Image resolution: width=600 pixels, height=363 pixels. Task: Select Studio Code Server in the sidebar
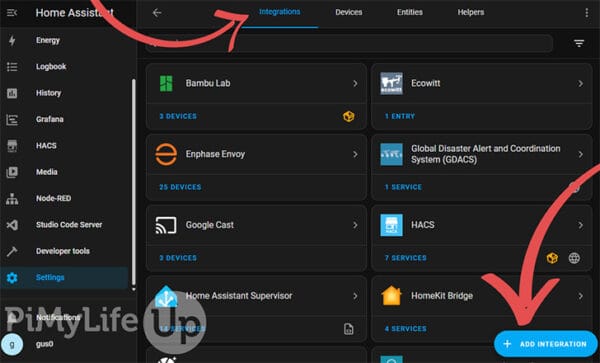tap(64, 225)
